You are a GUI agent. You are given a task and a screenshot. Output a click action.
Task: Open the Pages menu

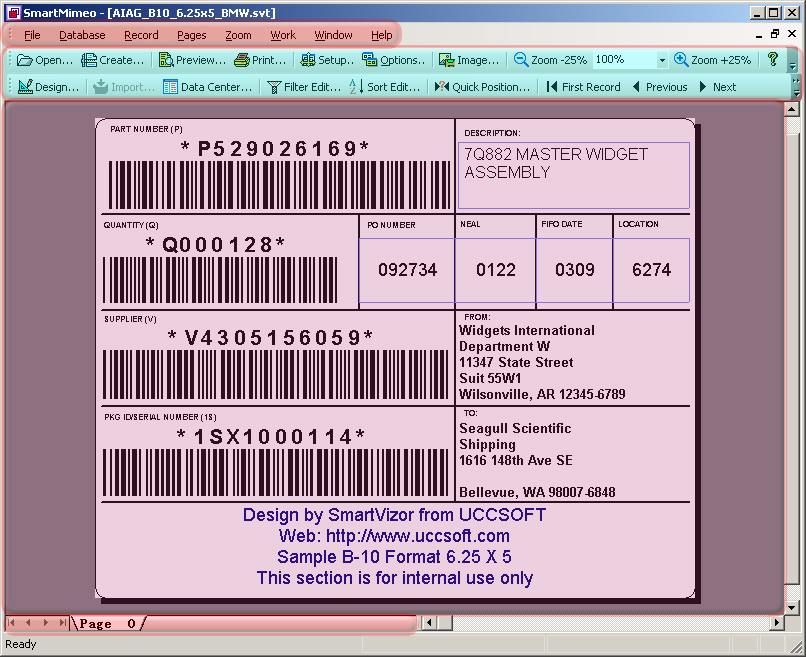(192, 35)
